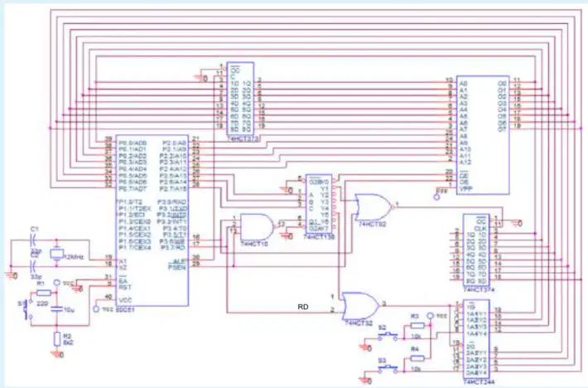Click the P0.0/AD0 pin label
588x388 pixels.
click(x=133, y=143)
